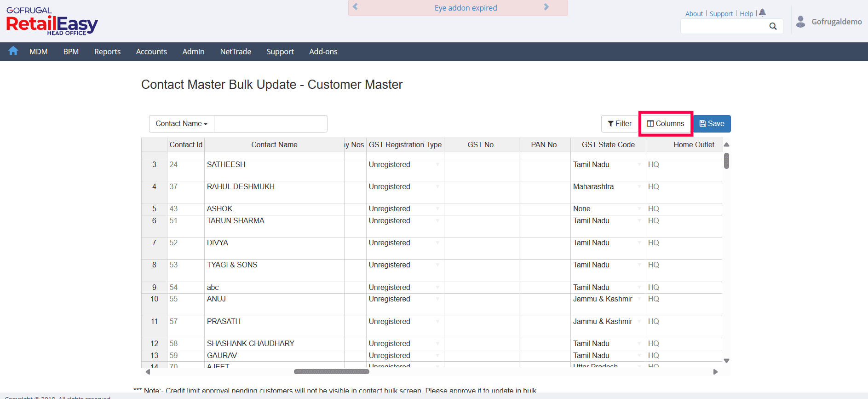Click the Contact Id column header

click(x=186, y=145)
